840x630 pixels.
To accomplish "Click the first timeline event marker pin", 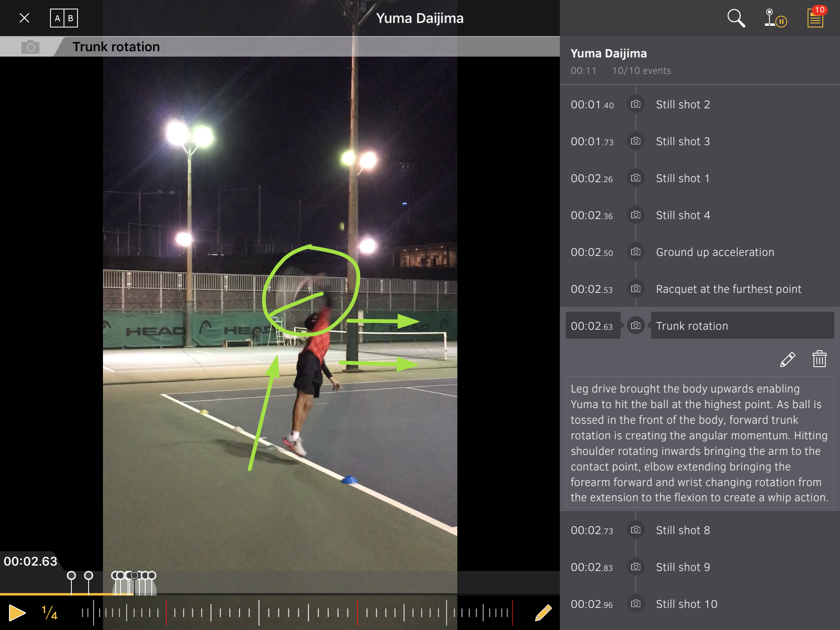I will coord(71,576).
